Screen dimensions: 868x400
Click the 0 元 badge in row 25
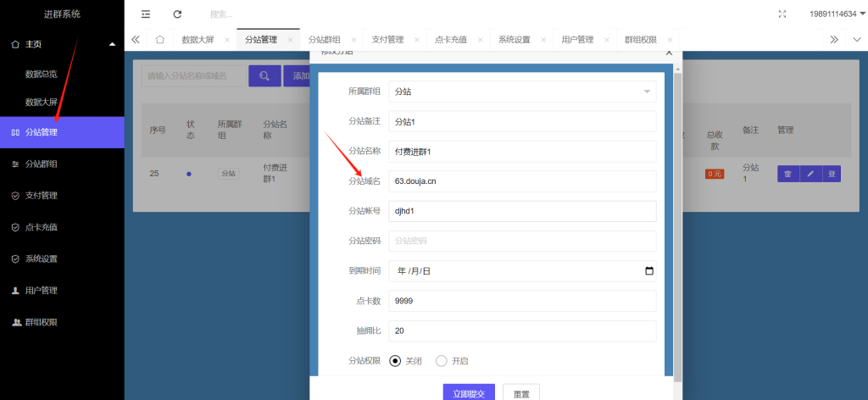(714, 174)
